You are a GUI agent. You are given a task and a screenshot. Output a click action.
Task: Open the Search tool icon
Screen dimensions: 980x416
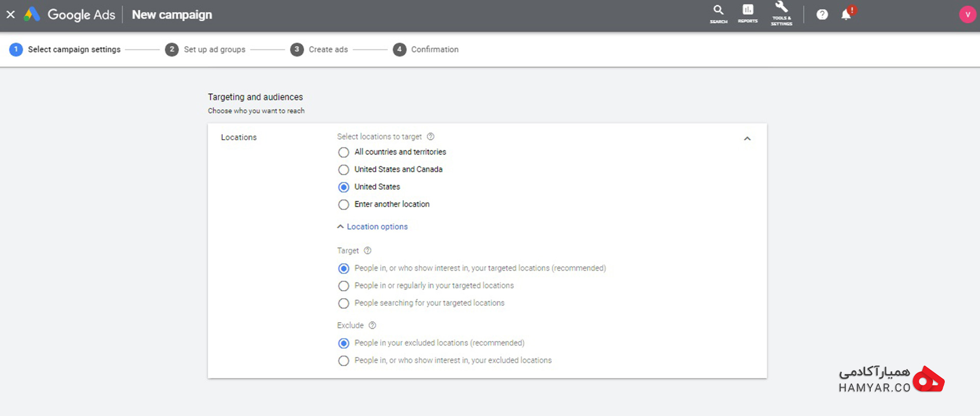click(x=718, y=14)
